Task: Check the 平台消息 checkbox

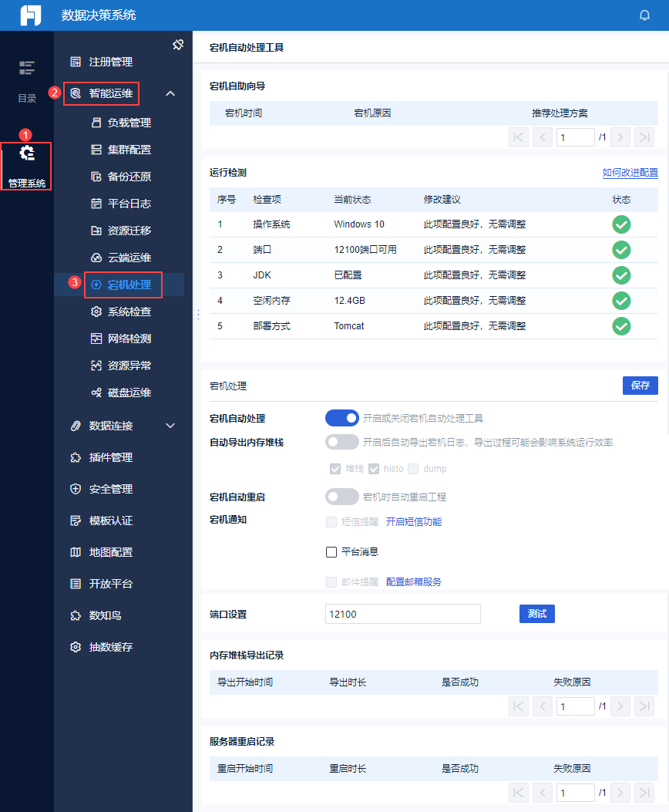Action: pos(331,552)
